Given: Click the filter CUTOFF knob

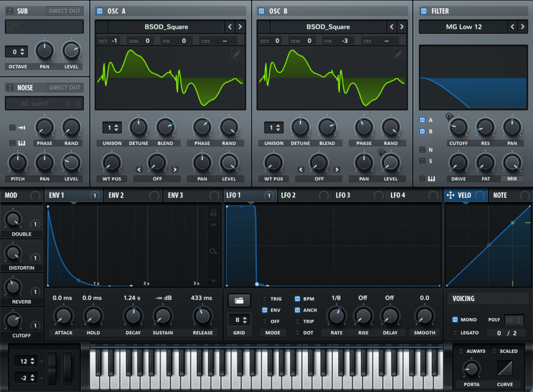Looking at the screenshot, I should pos(458,126).
